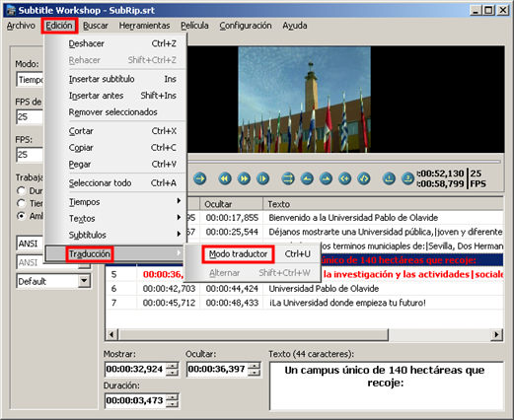
Task: Click the horizontal scrollbar left arrow
Action: point(111,335)
